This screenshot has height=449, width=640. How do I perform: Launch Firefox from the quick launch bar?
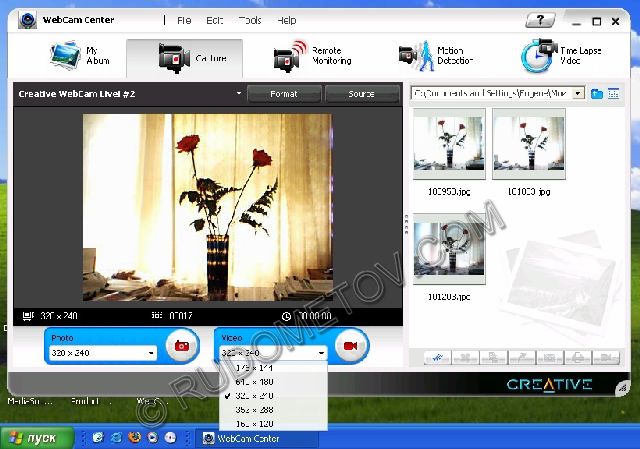point(134,438)
